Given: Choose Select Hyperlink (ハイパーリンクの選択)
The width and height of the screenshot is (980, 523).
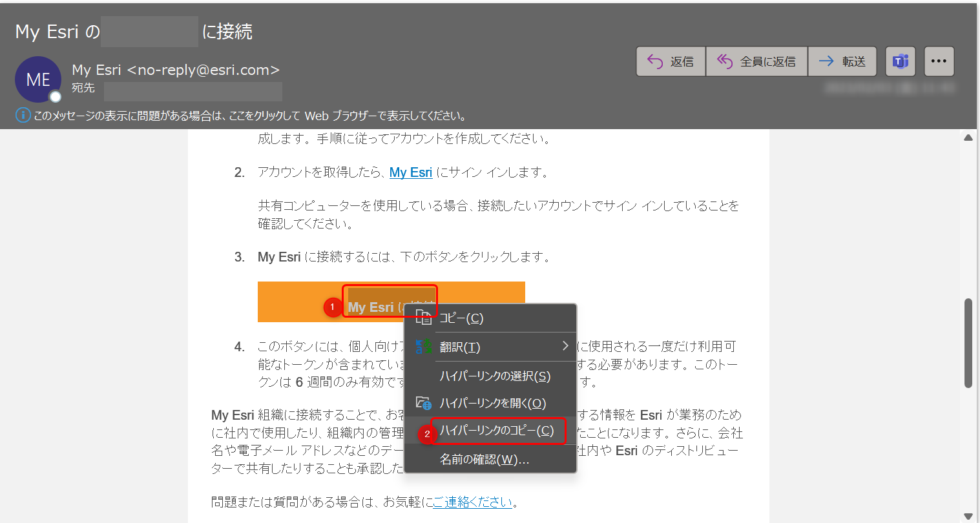Looking at the screenshot, I should (490, 376).
